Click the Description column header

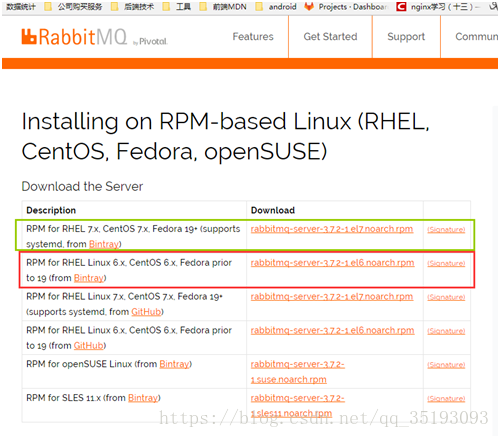51,210
